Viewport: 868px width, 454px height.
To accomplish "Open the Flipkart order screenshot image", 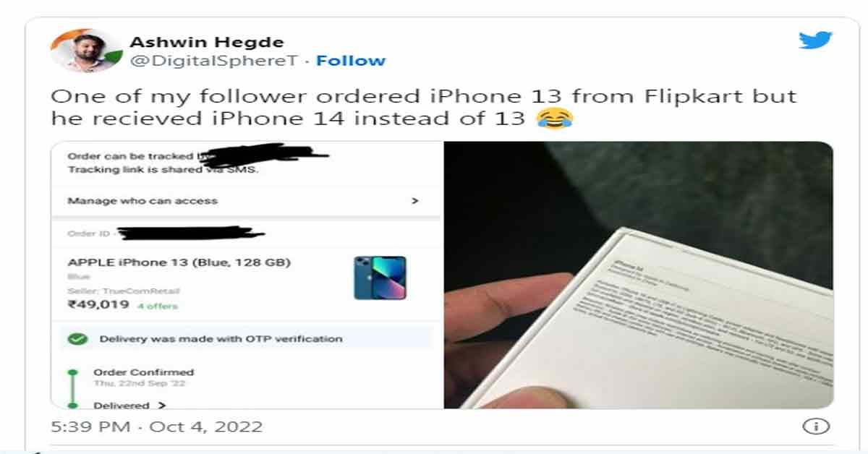I will (x=246, y=275).
